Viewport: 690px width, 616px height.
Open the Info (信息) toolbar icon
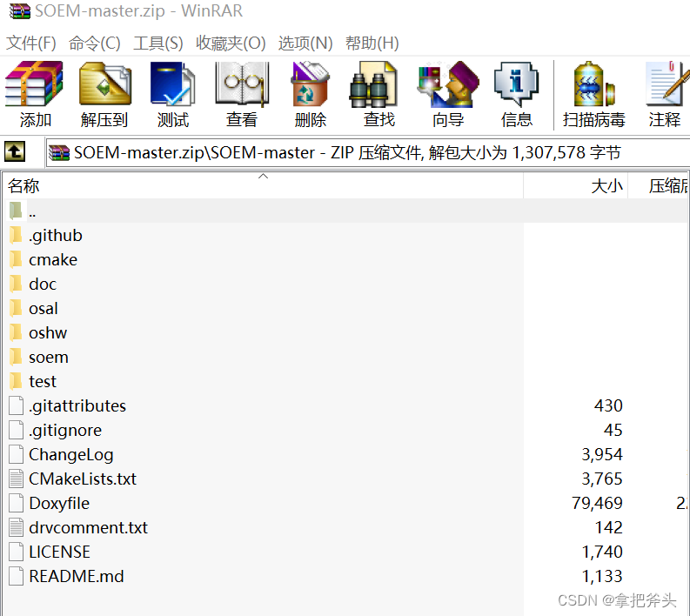(517, 84)
